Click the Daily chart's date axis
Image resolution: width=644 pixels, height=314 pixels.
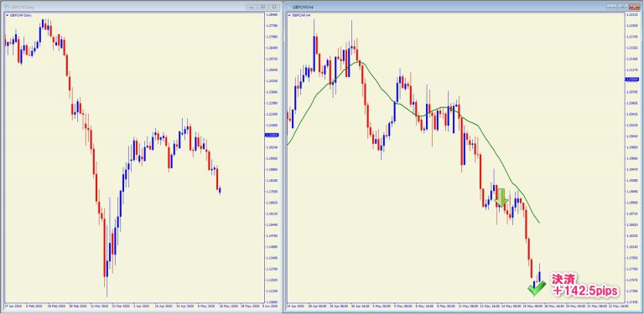(133, 306)
